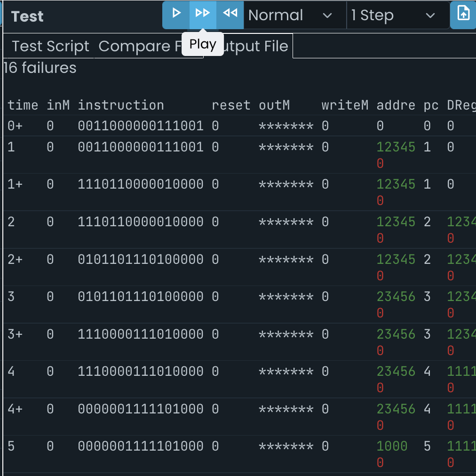Click the time column header

click(x=23, y=105)
